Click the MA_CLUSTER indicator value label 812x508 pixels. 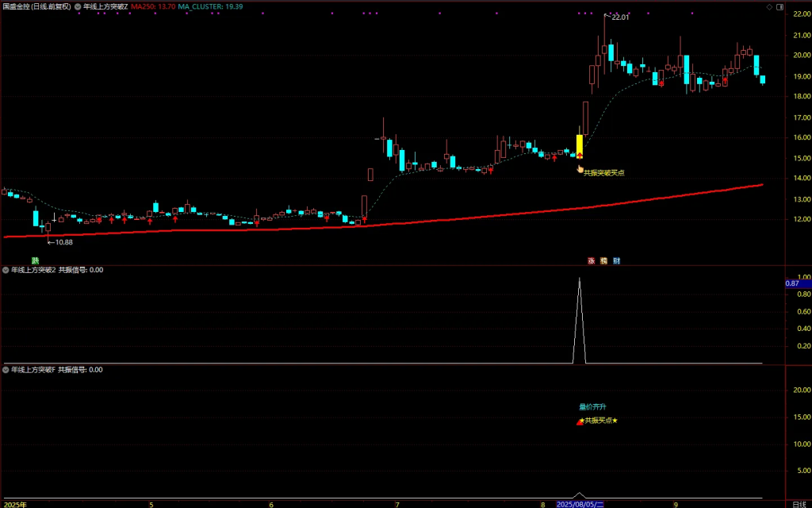(x=210, y=6)
